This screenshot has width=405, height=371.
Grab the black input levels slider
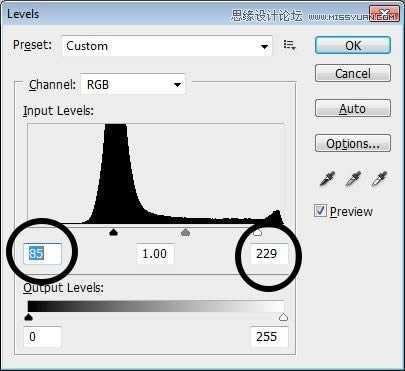point(114,232)
